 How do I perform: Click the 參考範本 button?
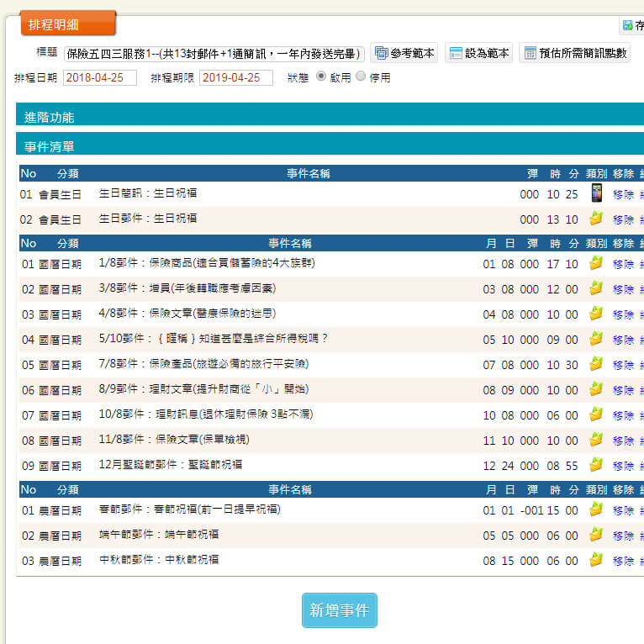click(x=404, y=53)
